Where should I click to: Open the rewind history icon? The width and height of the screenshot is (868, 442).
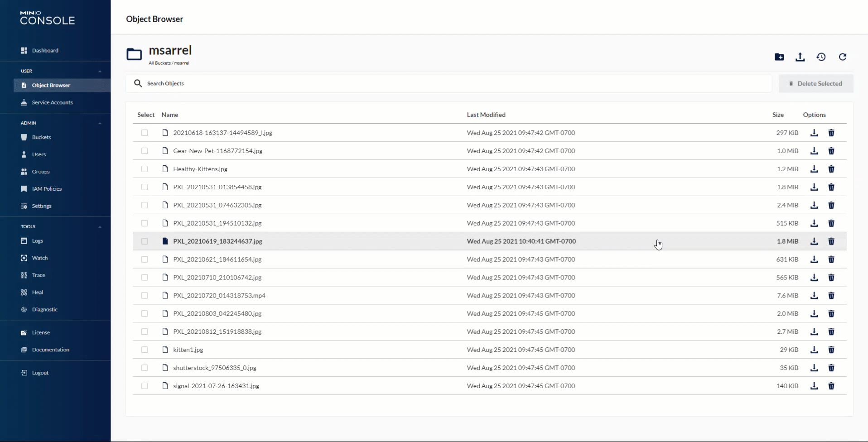pyautogui.click(x=821, y=57)
